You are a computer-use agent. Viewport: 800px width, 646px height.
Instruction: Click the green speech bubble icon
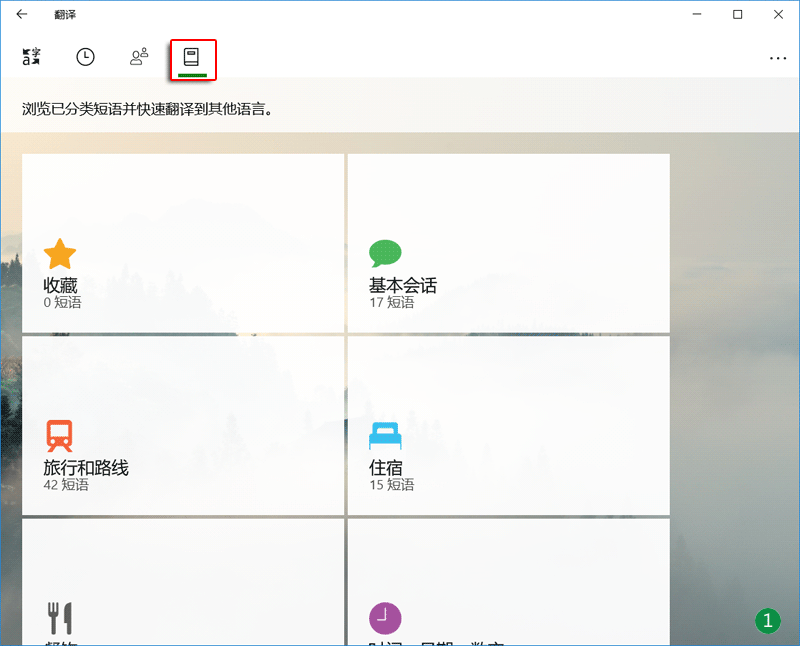pos(385,254)
